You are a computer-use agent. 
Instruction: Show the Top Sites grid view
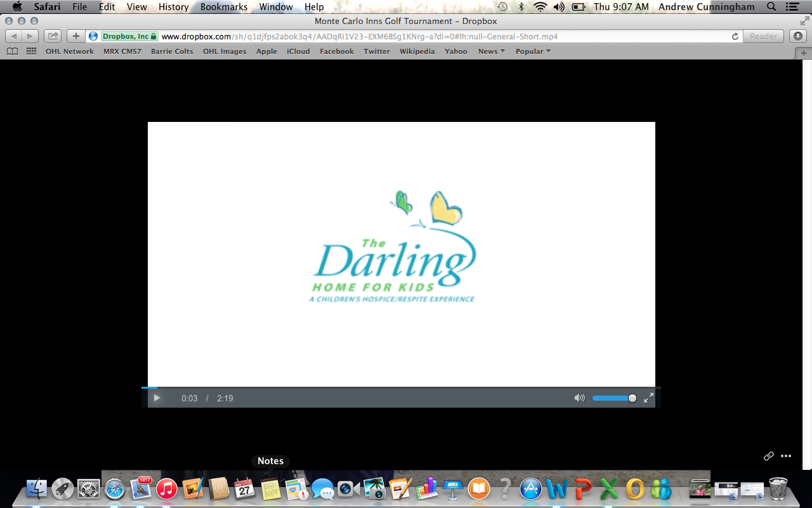tap(30, 51)
